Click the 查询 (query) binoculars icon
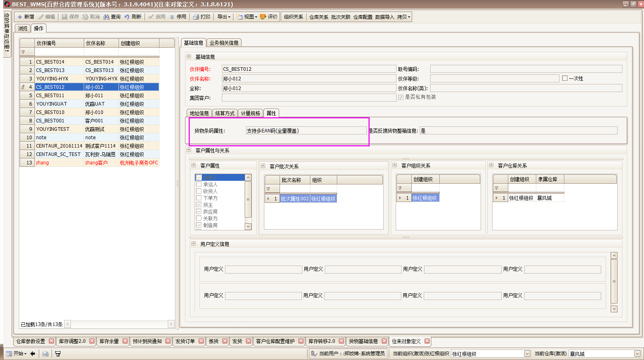Screen dimensions: 644x360 click(x=106, y=17)
